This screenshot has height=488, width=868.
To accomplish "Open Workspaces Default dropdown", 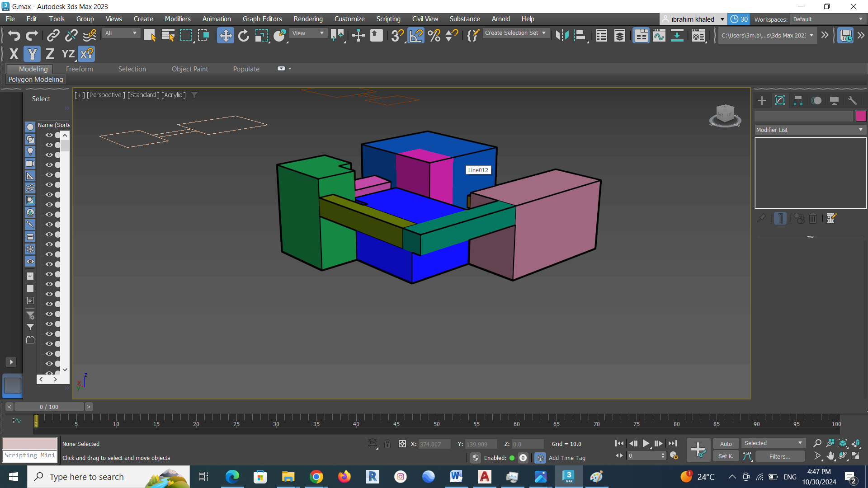I will pos(828,19).
